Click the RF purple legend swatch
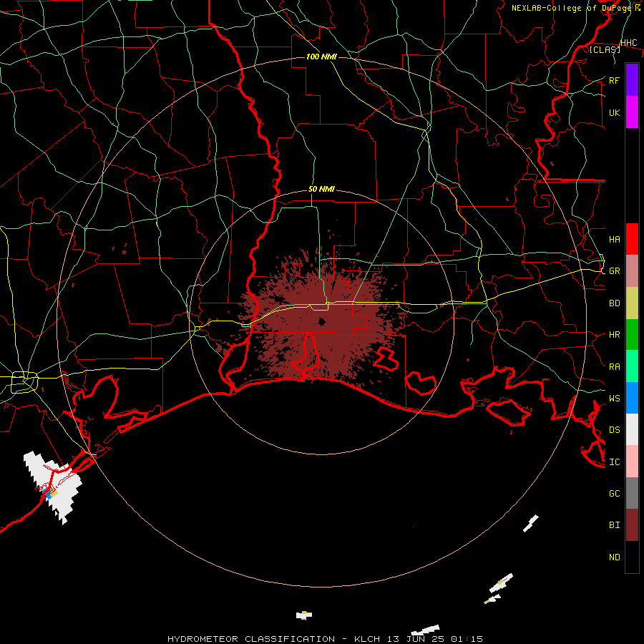644x644 pixels. (x=632, y=80)
